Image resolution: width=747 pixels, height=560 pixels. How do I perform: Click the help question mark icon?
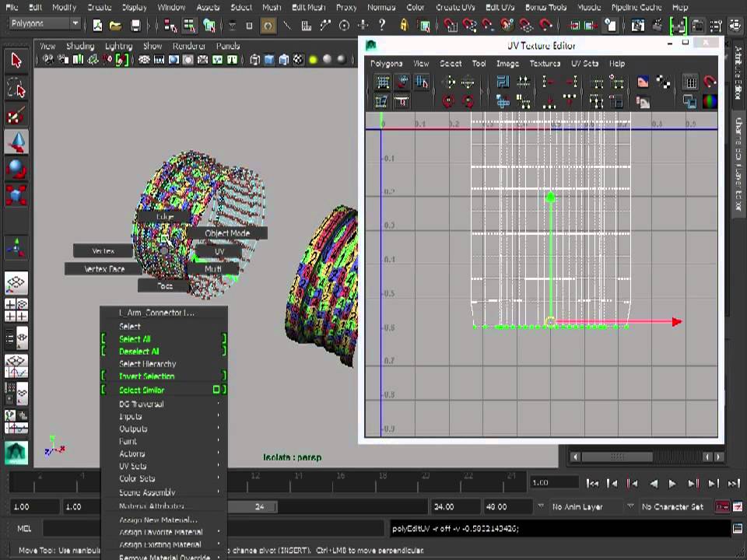coord(381,25)
